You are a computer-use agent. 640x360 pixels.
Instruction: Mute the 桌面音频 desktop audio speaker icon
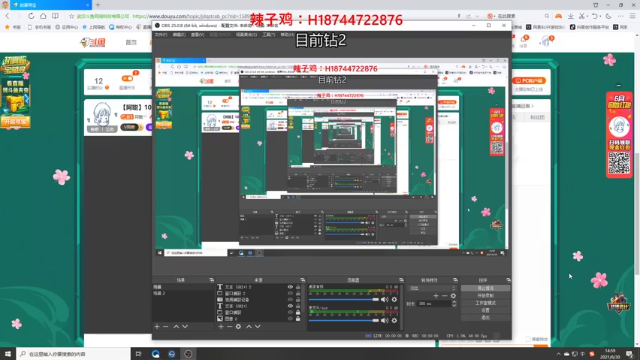[384, 300]
